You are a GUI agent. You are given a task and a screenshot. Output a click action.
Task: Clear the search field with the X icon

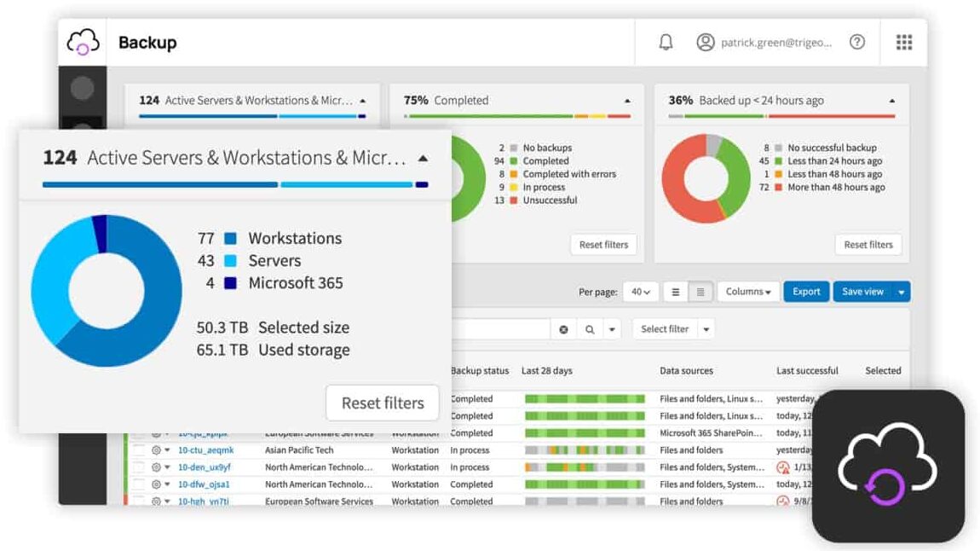pos(562,328)
